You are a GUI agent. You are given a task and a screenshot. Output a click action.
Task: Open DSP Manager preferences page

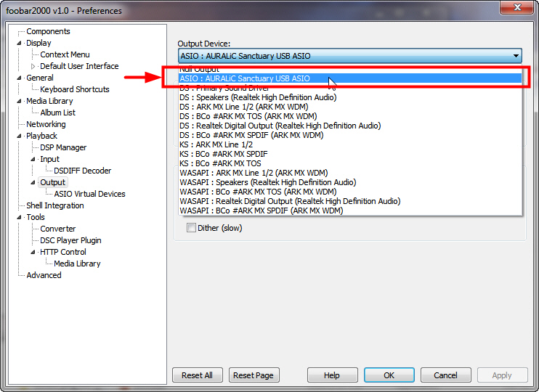point(63,147)
